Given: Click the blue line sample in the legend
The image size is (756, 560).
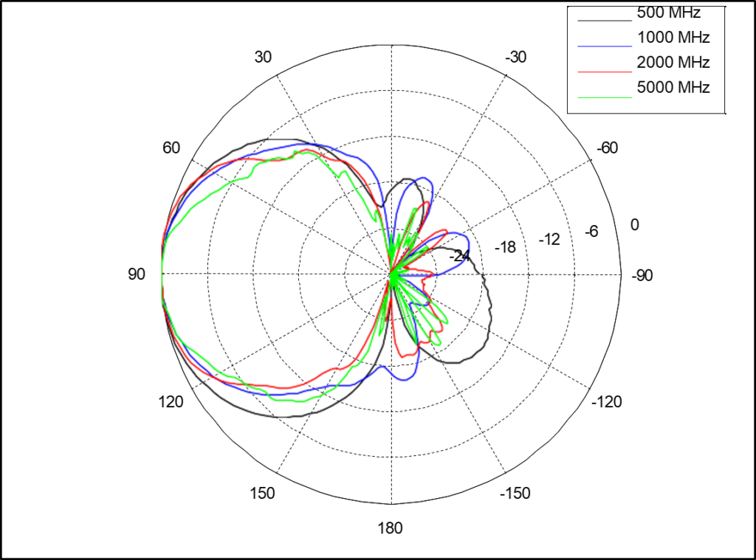Looking at the screenshot, I should (605, 46).
